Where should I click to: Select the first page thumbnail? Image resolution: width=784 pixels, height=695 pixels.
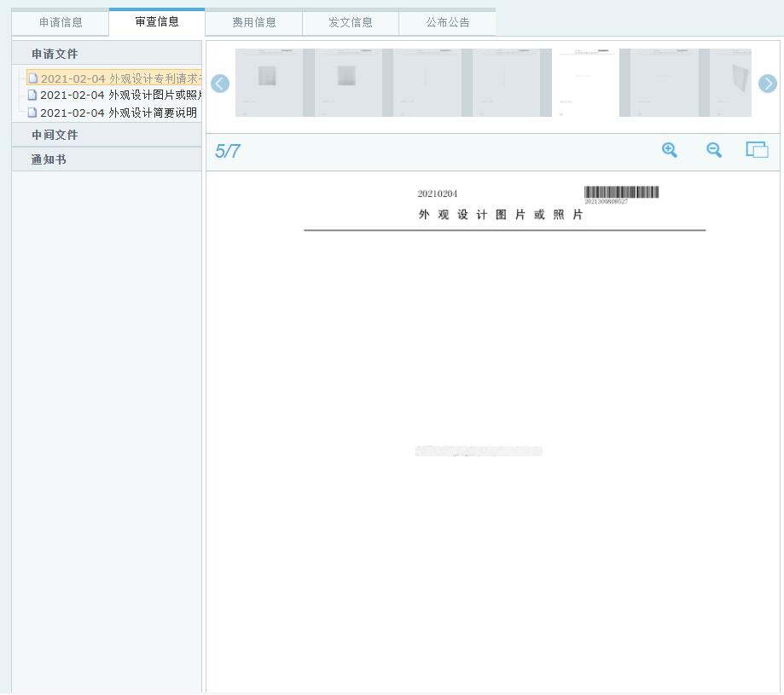(269, 82)
